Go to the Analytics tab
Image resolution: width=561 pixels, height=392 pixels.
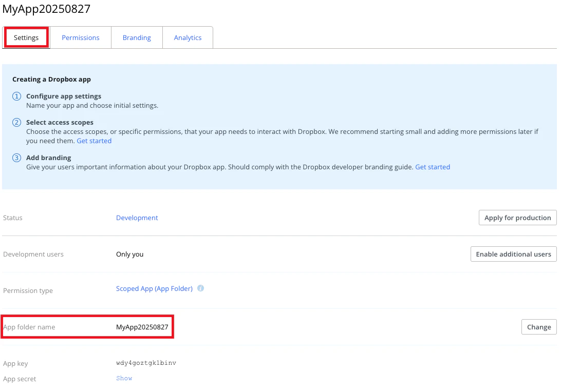point(188,37)
